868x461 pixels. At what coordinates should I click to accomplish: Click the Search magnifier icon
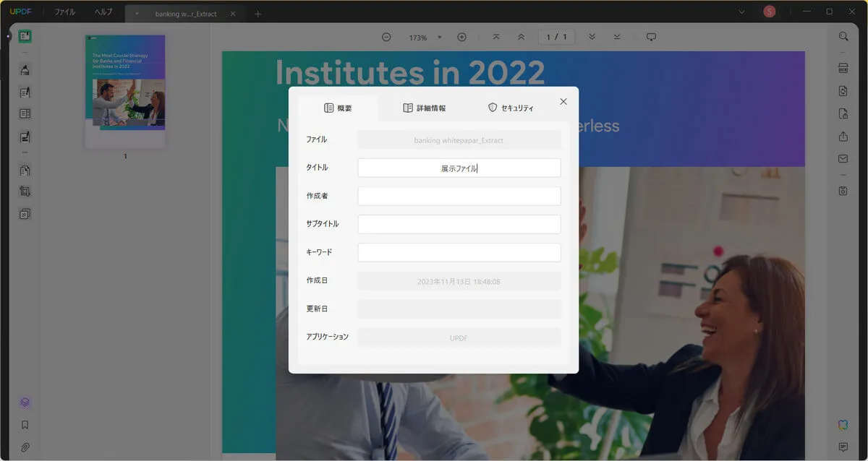coord(843,36)
